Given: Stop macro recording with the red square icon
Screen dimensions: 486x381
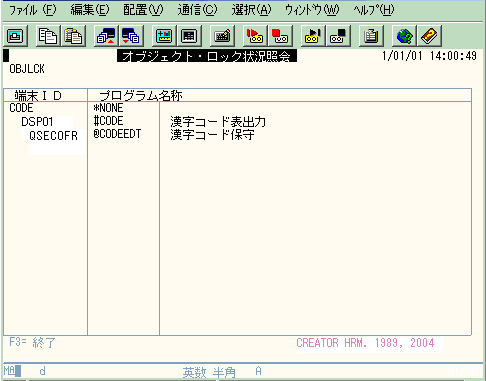Looking at the screenshot, I should 280,36.
